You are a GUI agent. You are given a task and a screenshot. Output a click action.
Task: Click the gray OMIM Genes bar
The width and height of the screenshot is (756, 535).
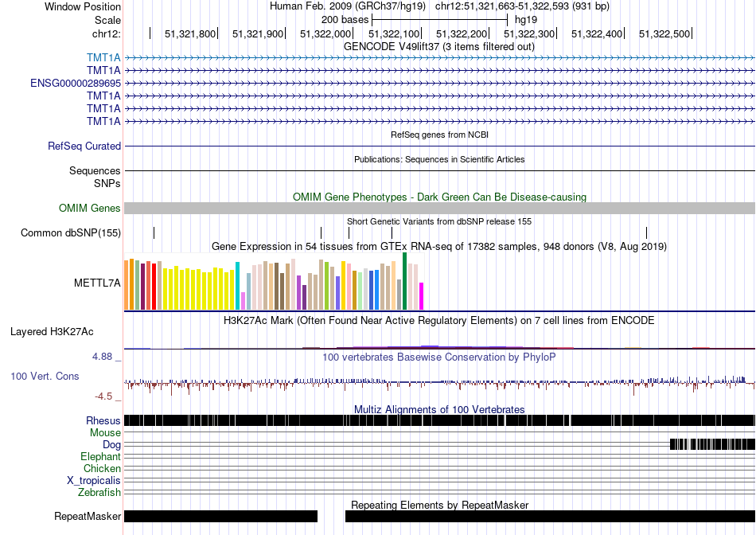pyautogui.click(x=439, y=208)
